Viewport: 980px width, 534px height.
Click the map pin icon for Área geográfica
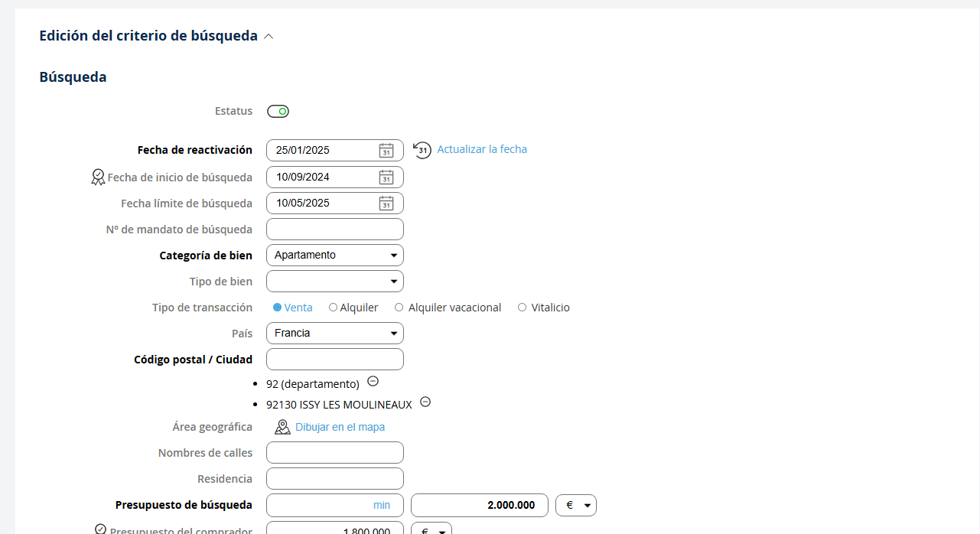[x=282, y=427]
